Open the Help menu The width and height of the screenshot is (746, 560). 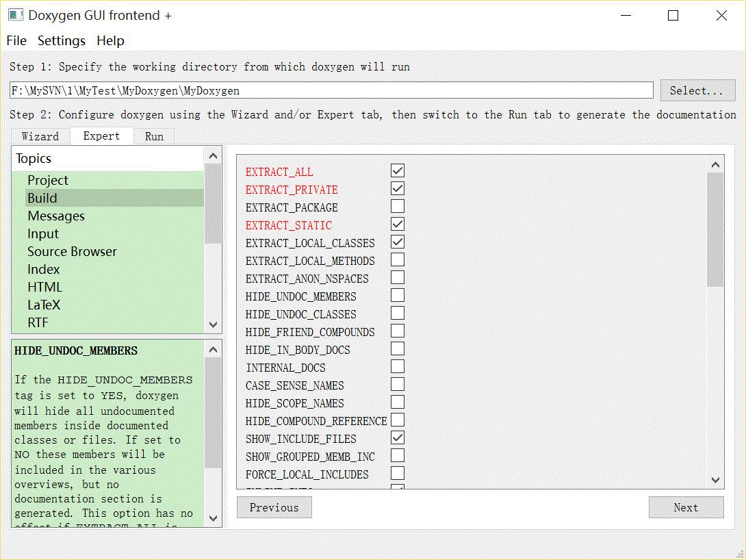click(x=110, y=41)
